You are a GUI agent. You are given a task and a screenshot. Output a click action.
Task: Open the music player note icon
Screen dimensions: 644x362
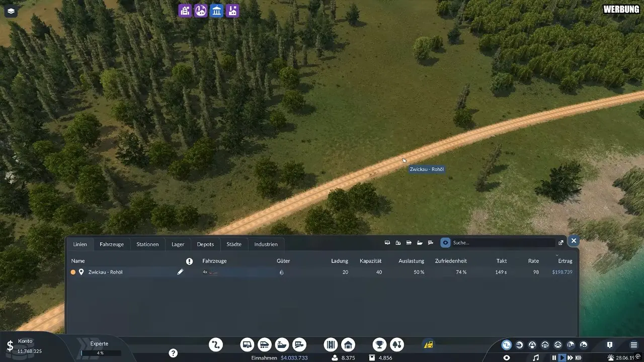click(536, 357)
